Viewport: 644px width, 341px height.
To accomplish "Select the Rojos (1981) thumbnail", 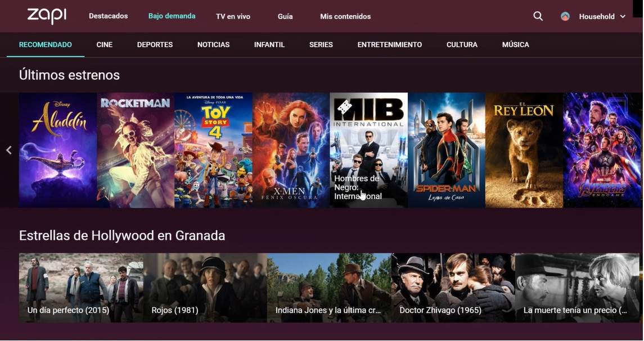I will [x=205, y=288].
